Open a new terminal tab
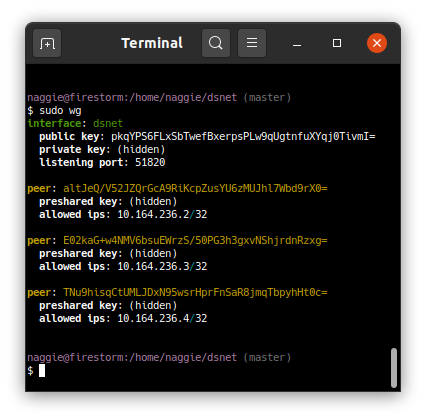Screen dimensions: 426x420 pyautogui.click(x=47, y=43)
